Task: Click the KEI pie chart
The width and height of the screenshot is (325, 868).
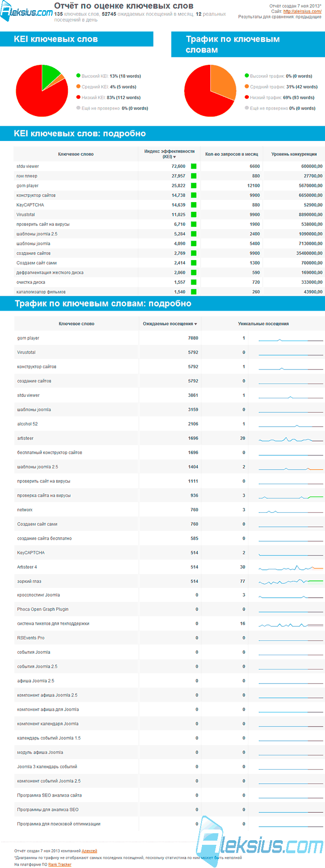Action: (x=42, y=90)
